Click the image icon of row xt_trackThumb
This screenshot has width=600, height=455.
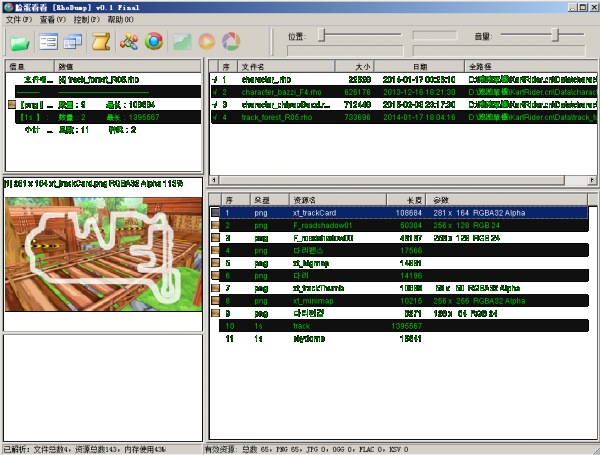coord(215,288)
